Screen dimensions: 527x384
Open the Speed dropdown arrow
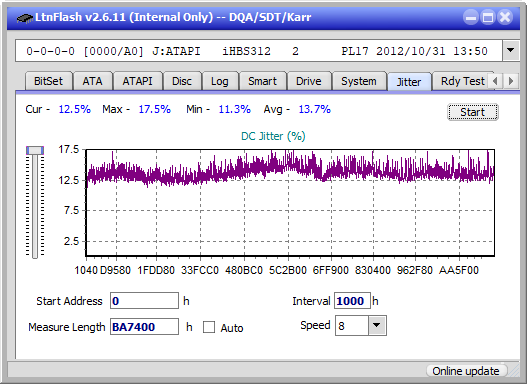pyautogui.click(x=377, y=325)
